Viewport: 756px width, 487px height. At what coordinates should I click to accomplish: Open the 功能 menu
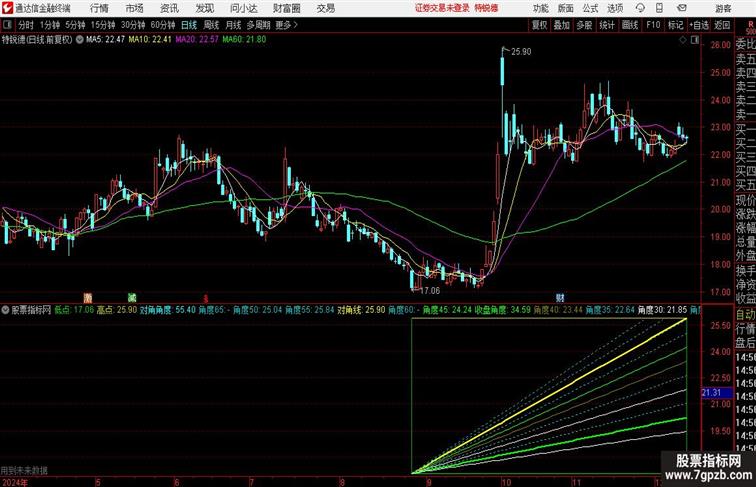coord(540,8)
